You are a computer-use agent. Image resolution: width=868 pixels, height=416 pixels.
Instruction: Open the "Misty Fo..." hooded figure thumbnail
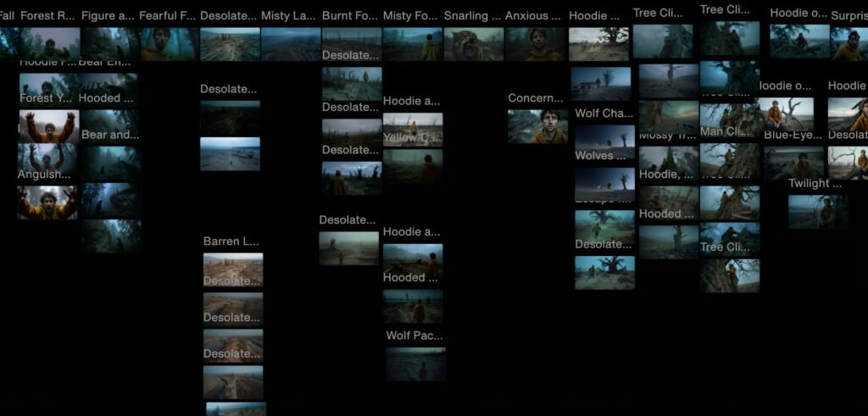click(412, 44)
